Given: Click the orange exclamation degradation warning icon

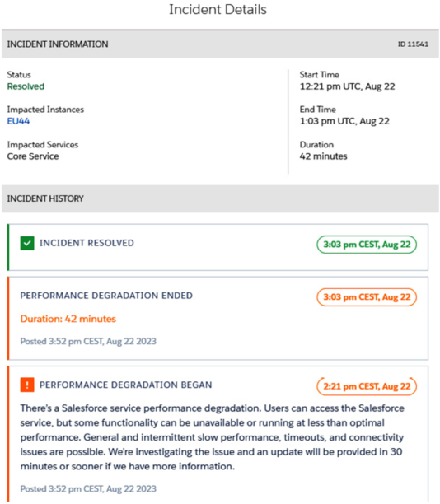Looking at the screenshot, I should [x=27, y=385].
